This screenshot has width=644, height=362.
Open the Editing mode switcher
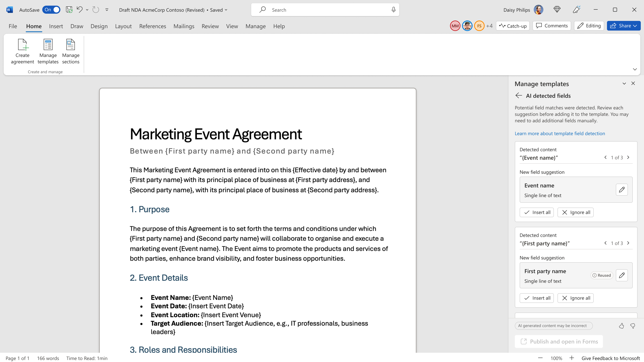(589, 26)
